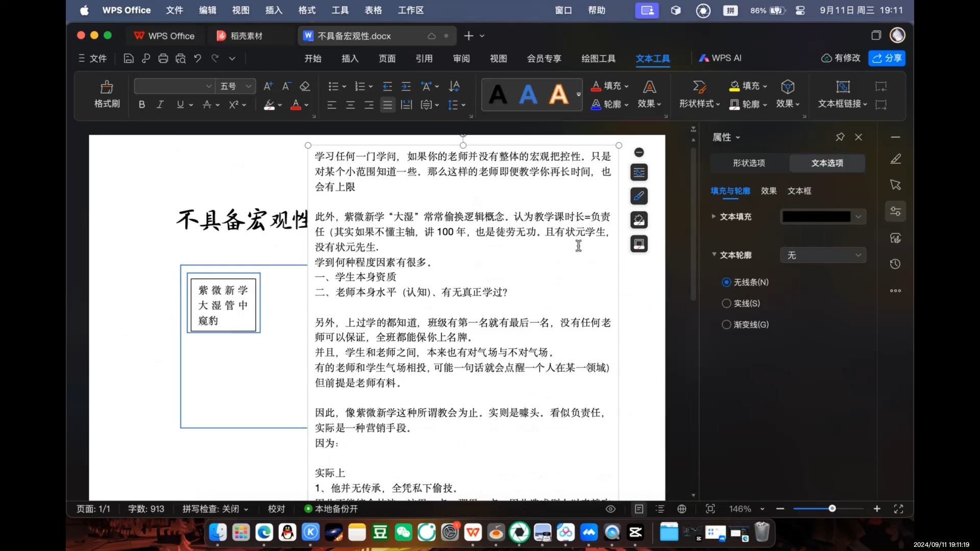Click the WPS AI button
This screenshot has width=980, height=551.
[720, 58]
